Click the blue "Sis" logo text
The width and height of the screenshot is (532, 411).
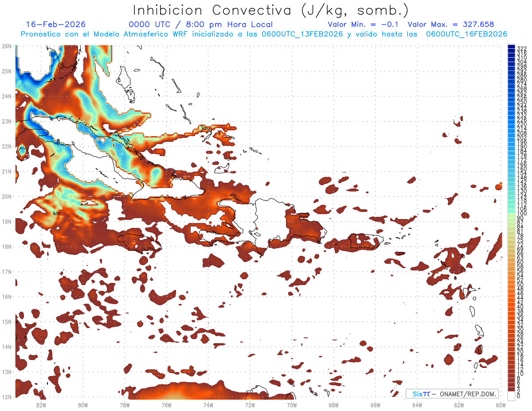[x=418, y=394]
